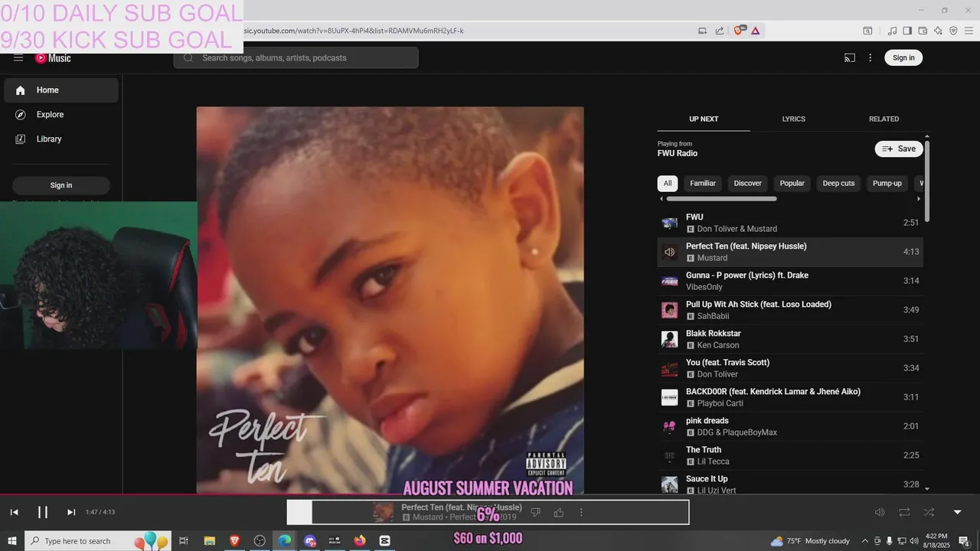Select the Discover filter chip

coord(748,183)
